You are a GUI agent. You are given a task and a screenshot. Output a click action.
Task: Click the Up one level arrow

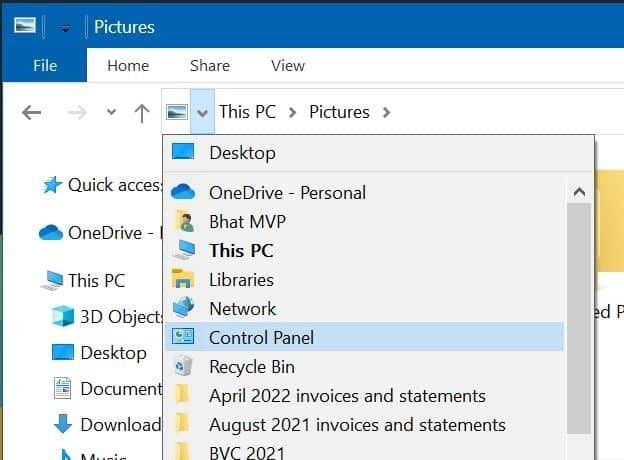(x=142, y=112)
